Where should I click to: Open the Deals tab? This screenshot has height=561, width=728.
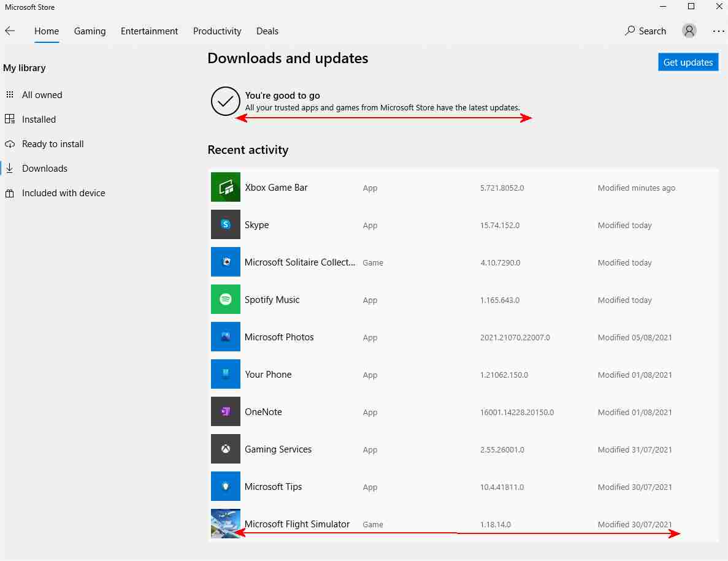click(x=267, y=31)
